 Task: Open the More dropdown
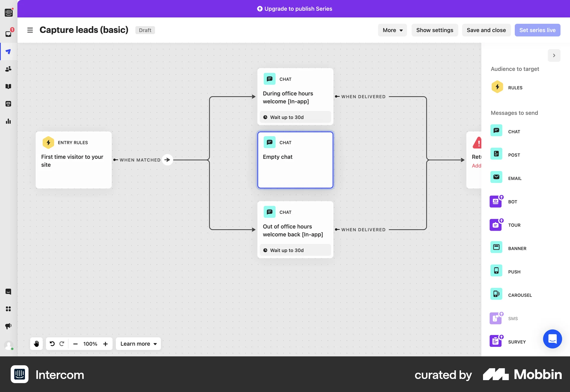click(x=392, y=30)
